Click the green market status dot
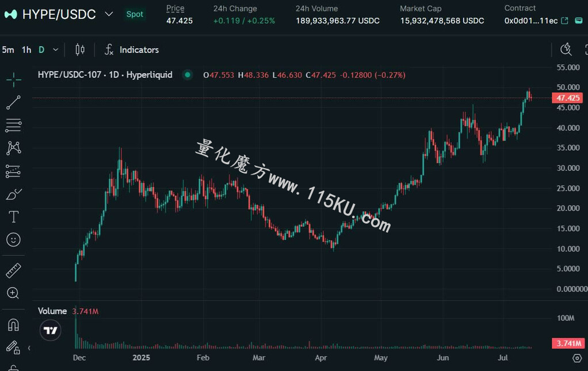 [188, 75]
